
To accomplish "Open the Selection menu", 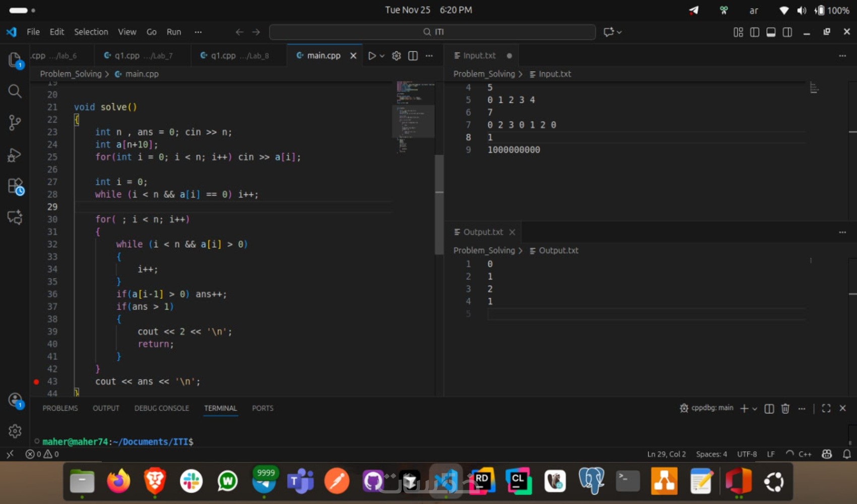I will pos(91,32).
